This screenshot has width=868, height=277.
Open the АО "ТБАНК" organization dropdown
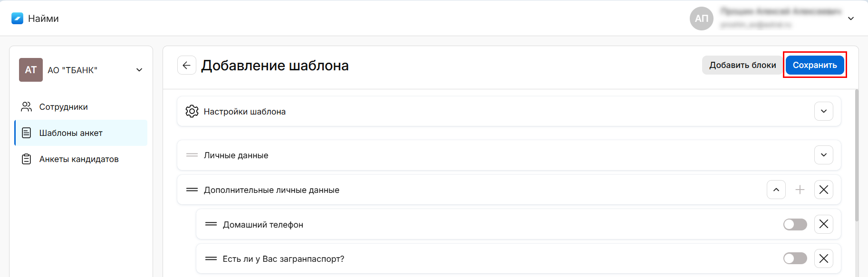[139, 70]
